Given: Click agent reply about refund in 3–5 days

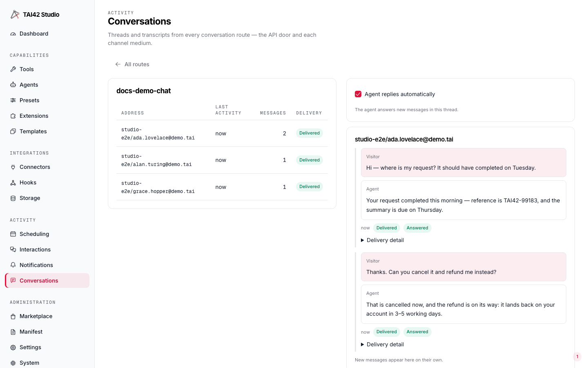Looking at the screenshot, I should [463, 305].
